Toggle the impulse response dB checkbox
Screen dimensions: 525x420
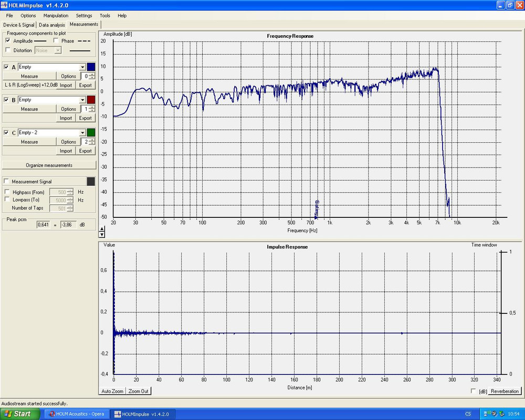[x=473, y=391]
